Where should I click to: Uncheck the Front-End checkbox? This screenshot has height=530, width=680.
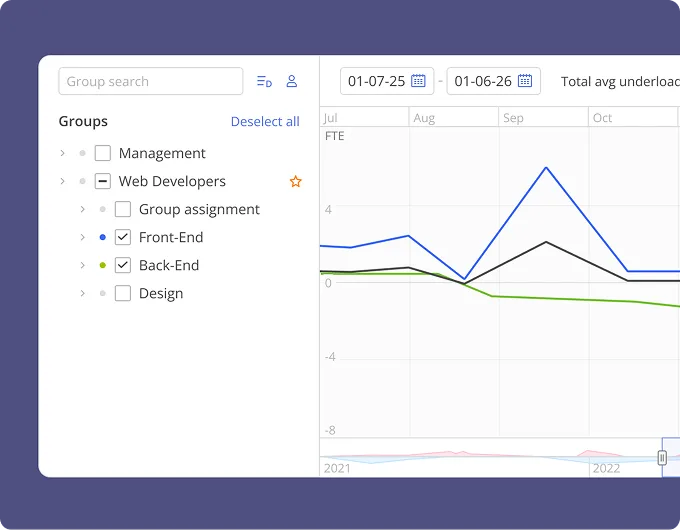coord(123,238)
